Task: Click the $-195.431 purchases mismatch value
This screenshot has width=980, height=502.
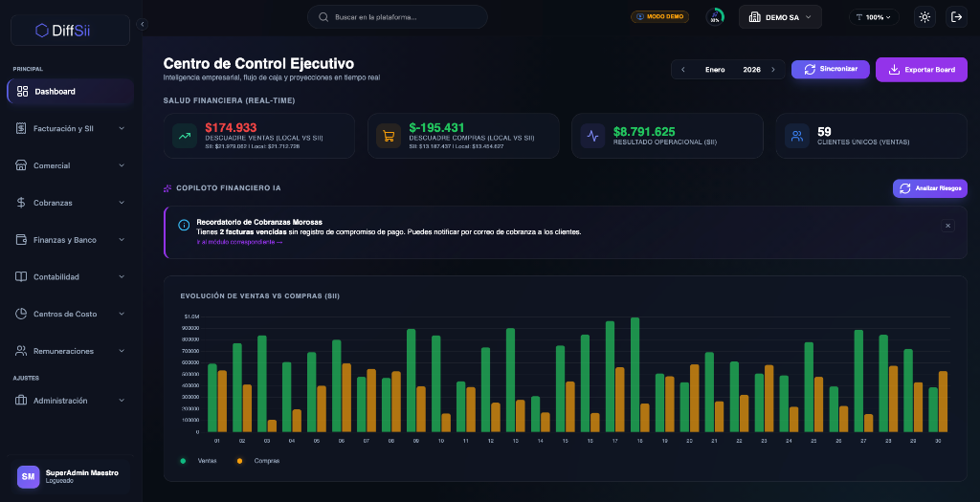Action: click(436, 127)
